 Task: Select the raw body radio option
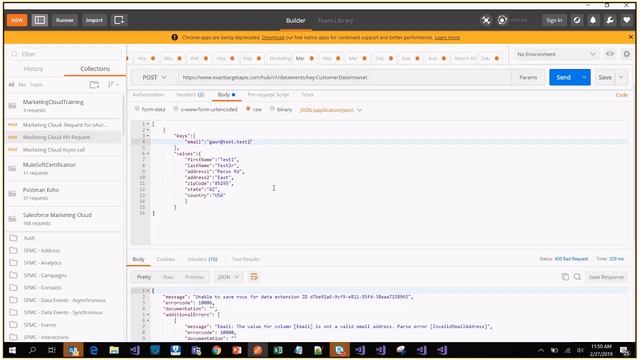[248, 109]
